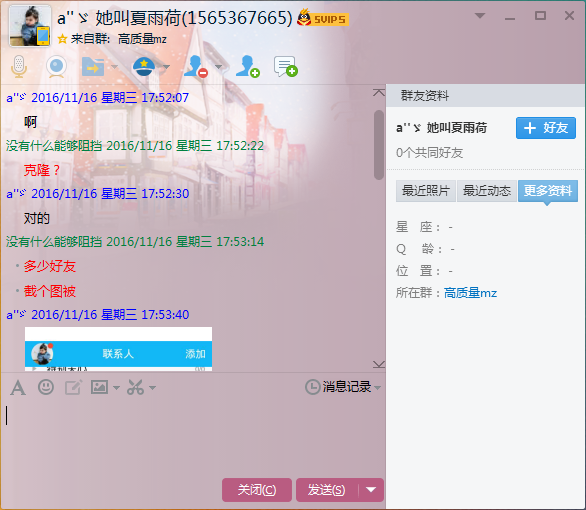Viewport: 586px width, 510px height.
Task: Start a voice call with microphone icon
Action: tap(19, 67)
